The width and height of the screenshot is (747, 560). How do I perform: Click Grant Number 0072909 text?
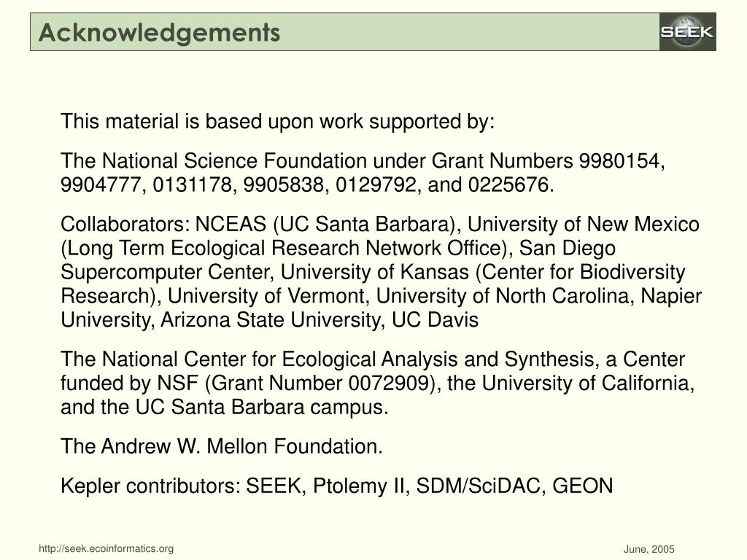tap(320, 384)
